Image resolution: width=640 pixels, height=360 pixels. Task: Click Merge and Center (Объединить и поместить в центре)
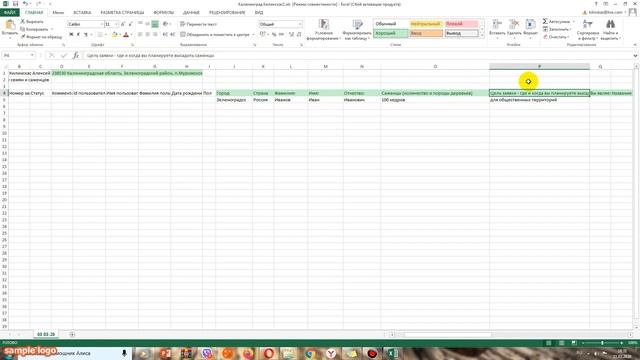click(215, 35)
